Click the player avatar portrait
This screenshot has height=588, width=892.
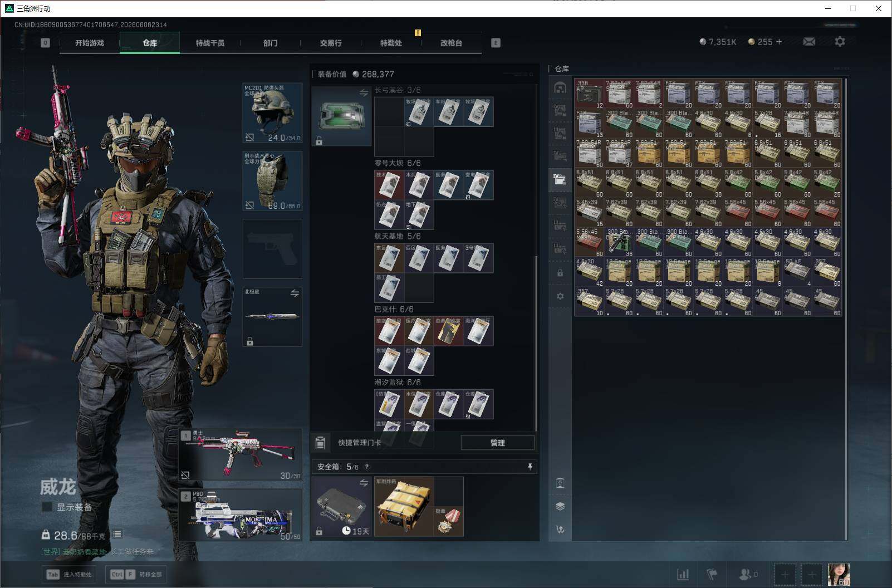(x=839, y=575)
